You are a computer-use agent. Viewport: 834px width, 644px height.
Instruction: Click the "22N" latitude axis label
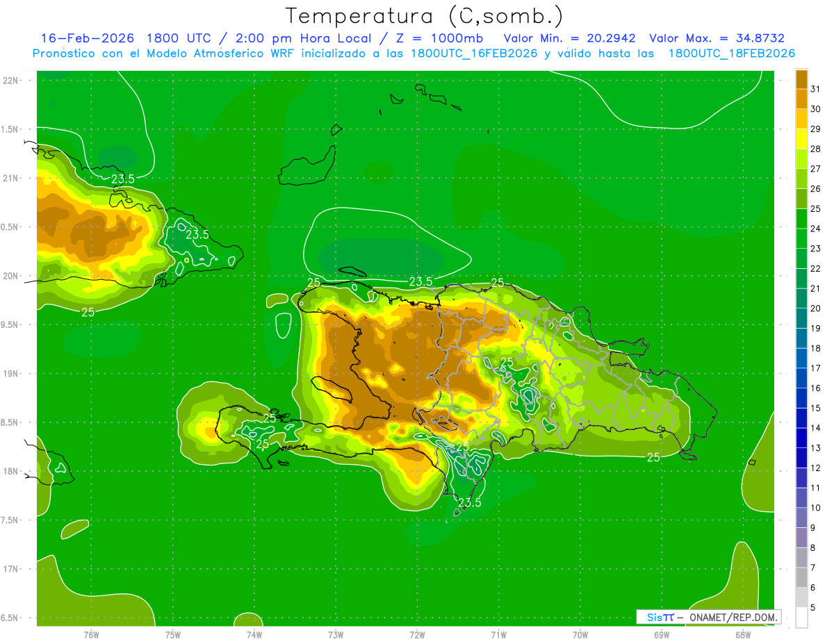pos(10,81)
